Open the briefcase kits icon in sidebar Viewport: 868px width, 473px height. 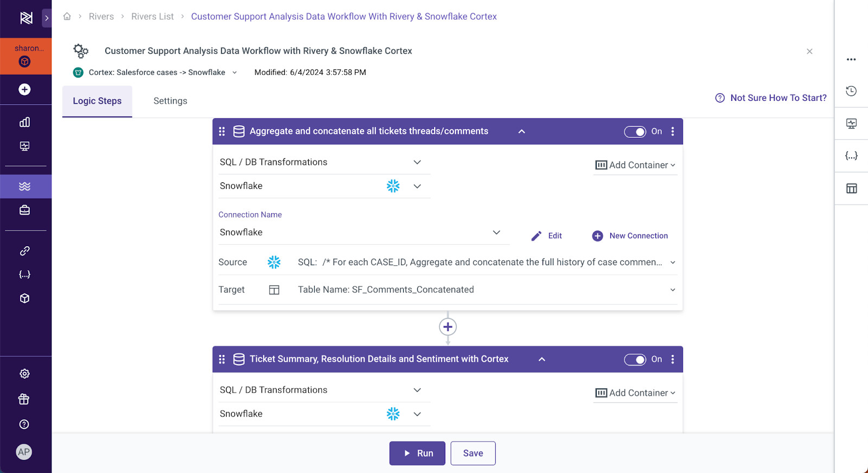(24, 210)
